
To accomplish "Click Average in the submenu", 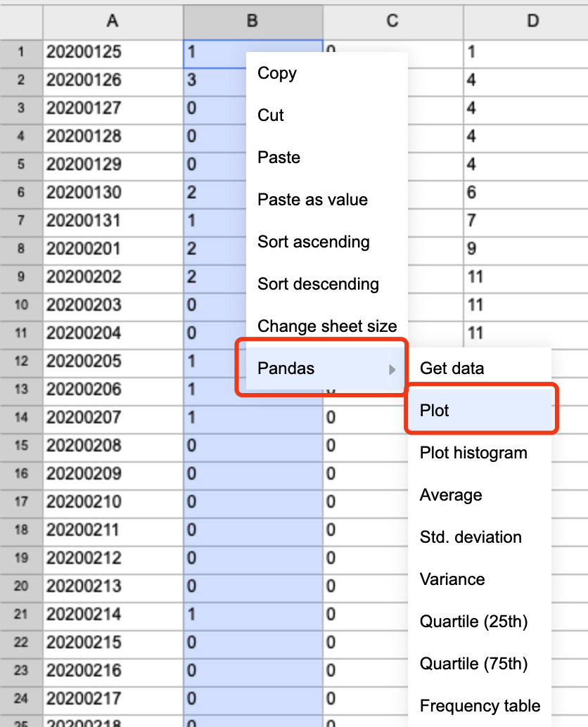I will point(451,495).
